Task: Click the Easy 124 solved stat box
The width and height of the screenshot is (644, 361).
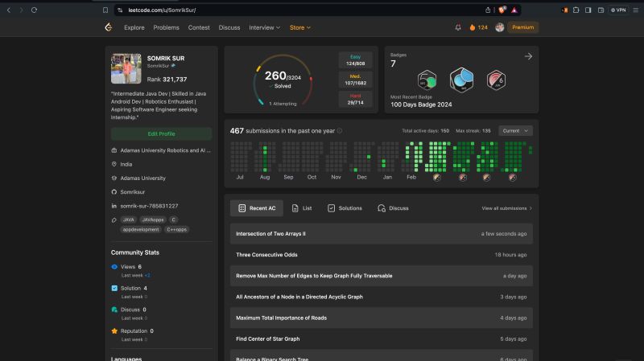Action: pos(355,60)
